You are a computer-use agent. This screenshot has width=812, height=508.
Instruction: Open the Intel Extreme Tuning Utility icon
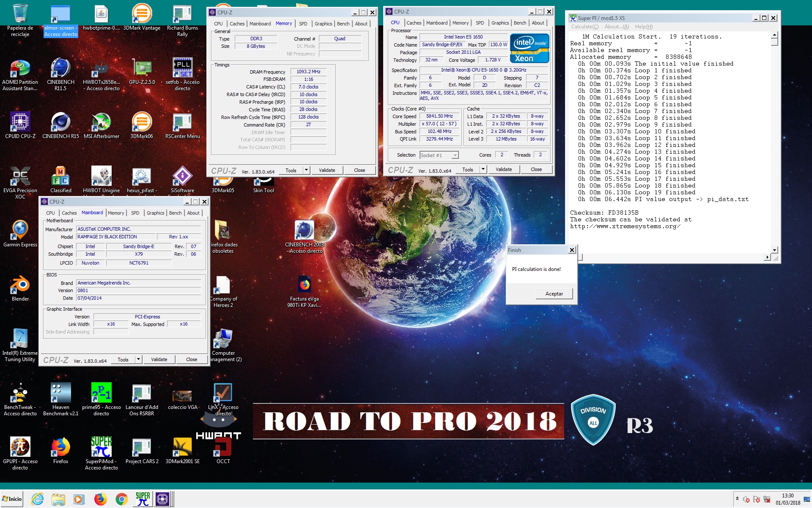[20, 339]
